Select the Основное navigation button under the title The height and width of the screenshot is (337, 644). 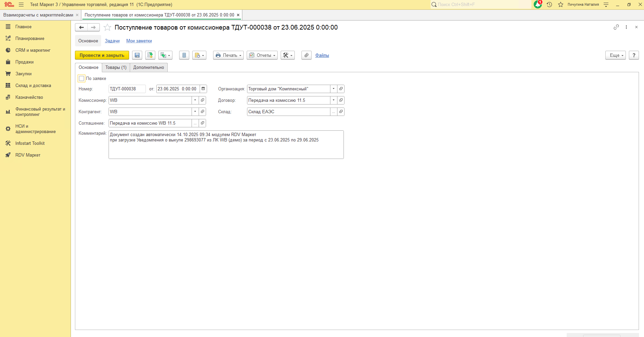click(88, 41)
